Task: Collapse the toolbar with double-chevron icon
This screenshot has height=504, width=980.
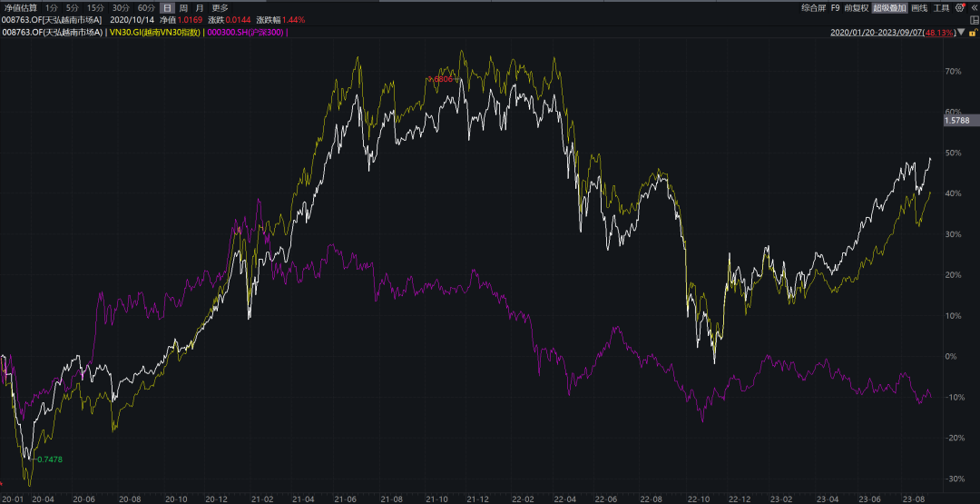Action: 975,8
